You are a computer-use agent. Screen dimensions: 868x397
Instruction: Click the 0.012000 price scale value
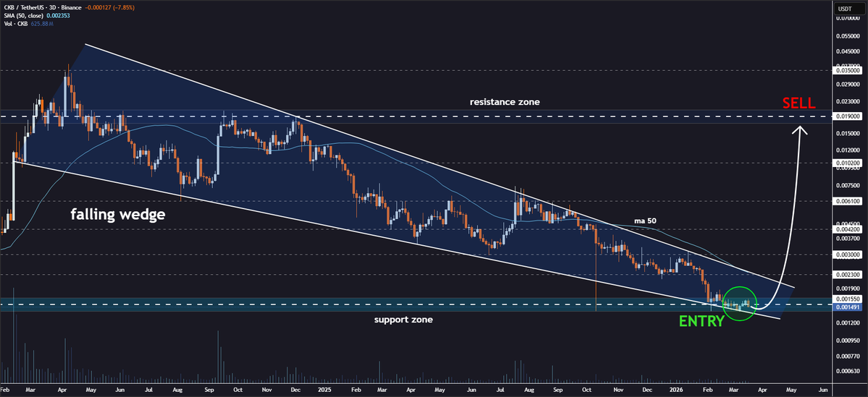(848, 150)
